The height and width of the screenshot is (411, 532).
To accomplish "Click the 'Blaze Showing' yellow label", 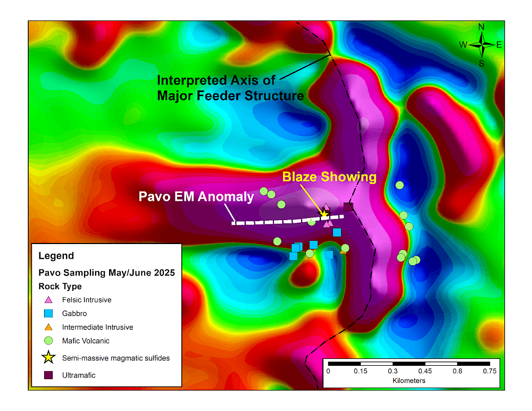I will (329, 177).
